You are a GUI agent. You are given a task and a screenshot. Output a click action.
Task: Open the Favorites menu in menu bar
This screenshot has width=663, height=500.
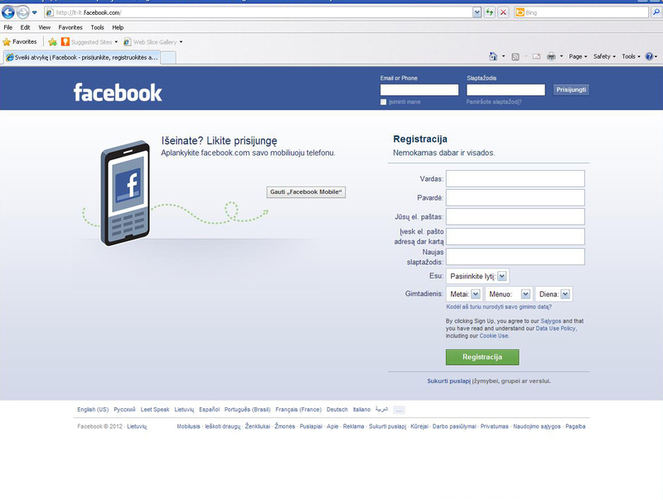click(x=70, y=27)
